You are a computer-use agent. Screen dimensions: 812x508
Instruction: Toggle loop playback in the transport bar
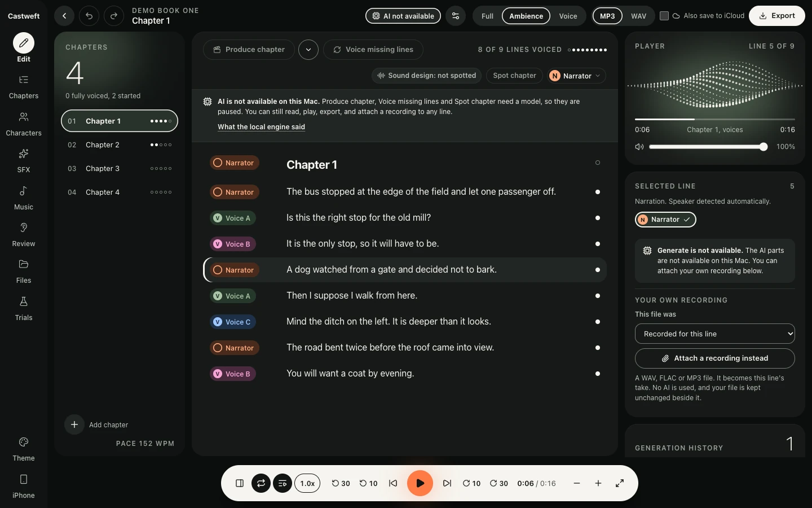tap(261, 483)
